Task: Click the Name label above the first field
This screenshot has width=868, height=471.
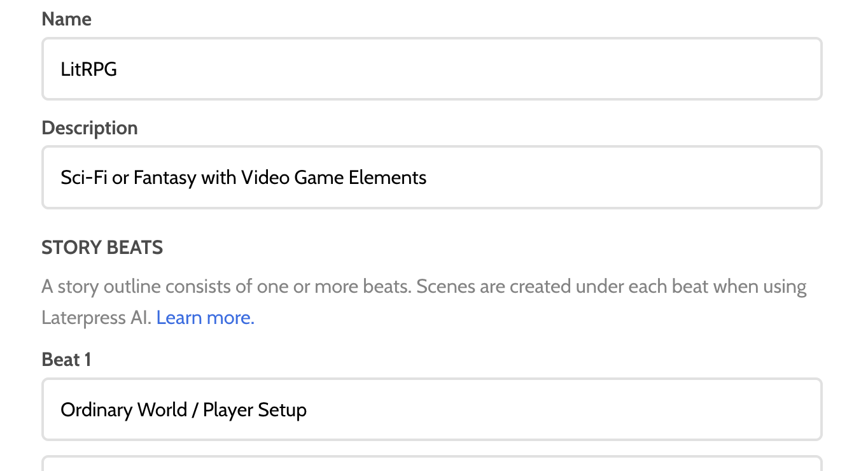Action: click(x=66, y=19)
